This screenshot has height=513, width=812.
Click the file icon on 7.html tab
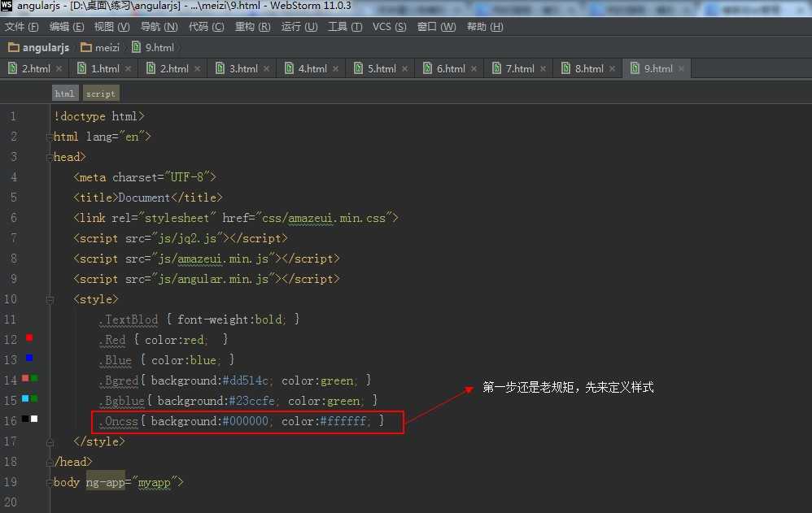point(496,68)
